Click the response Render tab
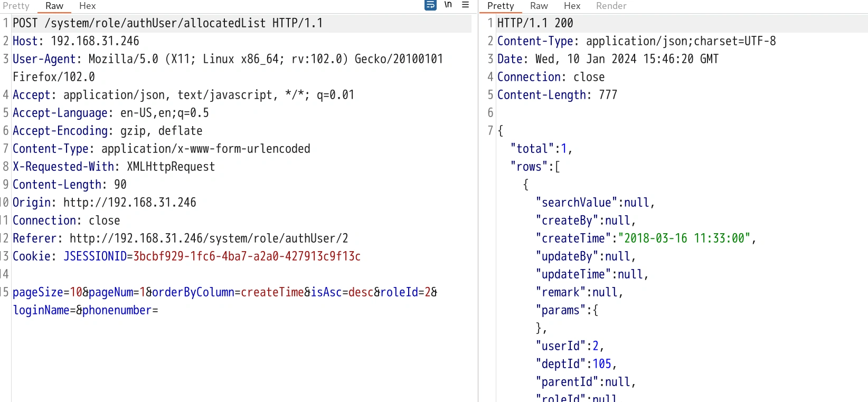The image size is (868, 402). (611, 6)
